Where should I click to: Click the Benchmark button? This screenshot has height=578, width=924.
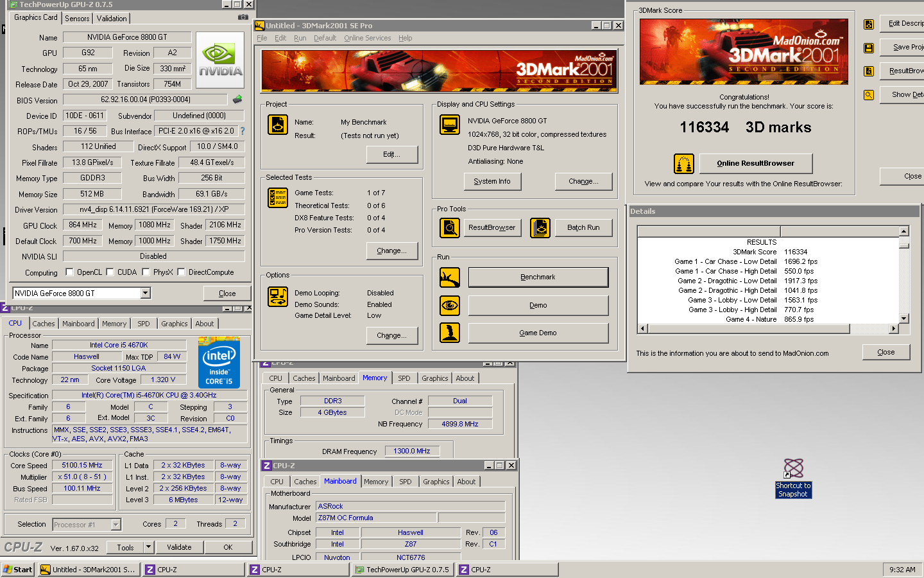[x=538, y=277]
